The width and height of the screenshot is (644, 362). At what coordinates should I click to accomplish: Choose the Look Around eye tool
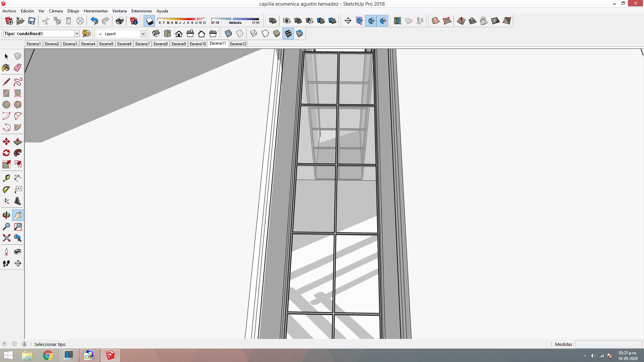[18, 252]
